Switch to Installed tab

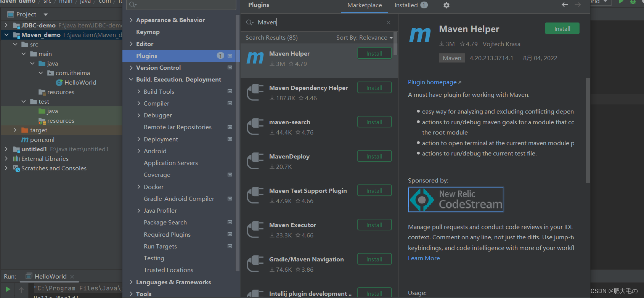[x=411, y=5]
